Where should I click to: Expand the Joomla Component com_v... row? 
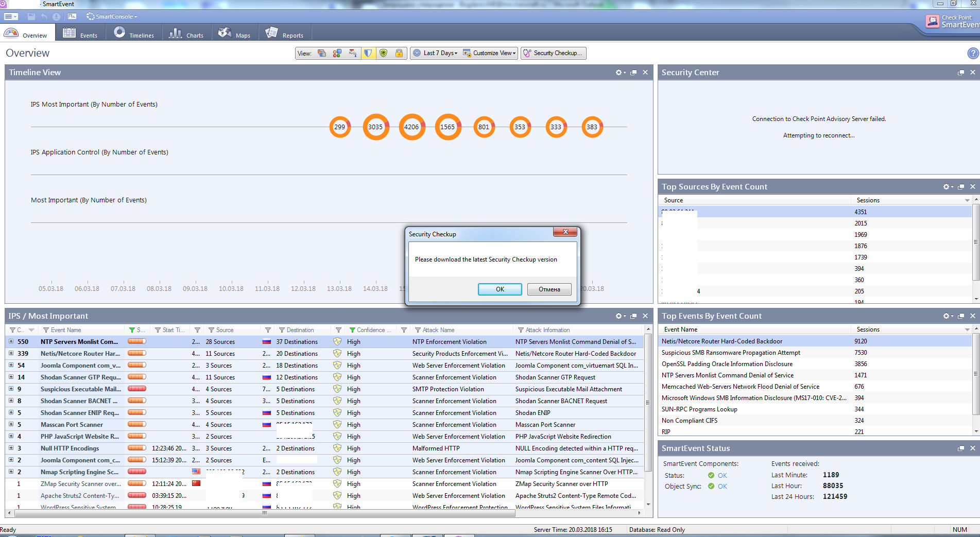11,365
